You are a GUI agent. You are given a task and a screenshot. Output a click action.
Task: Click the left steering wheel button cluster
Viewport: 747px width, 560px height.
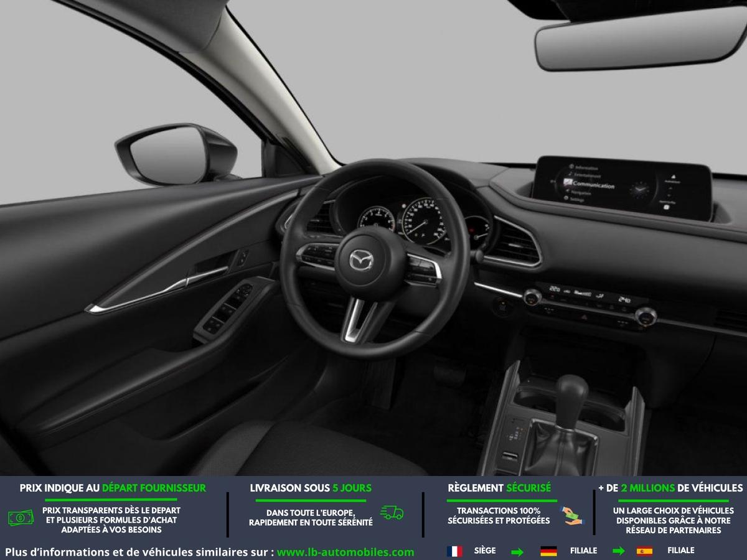(x=317, y=255)
